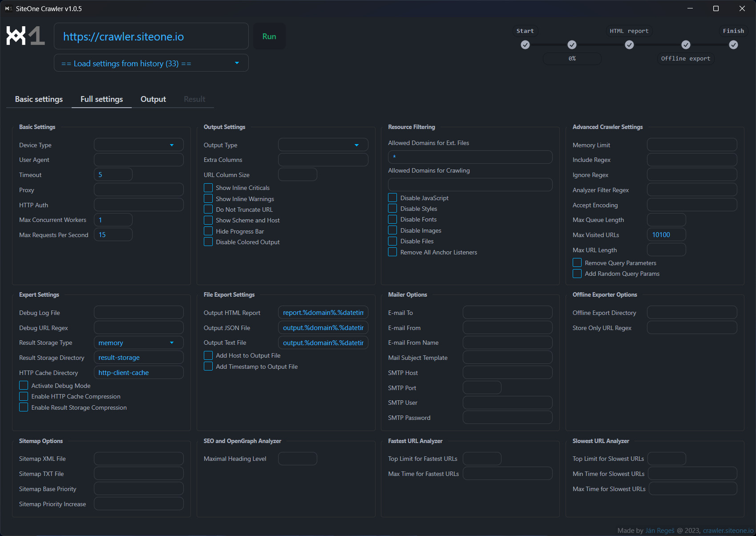Click the green Run button
The image size is (756, 536).
269,36
